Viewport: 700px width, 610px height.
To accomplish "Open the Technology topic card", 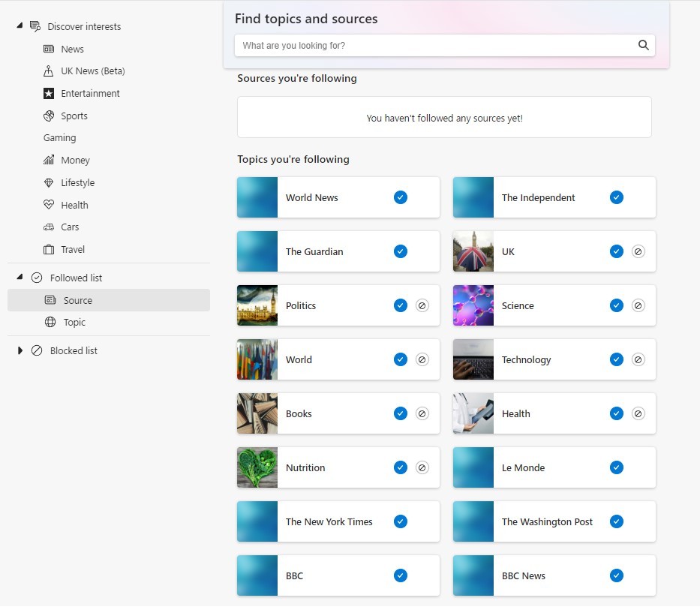I will pos(554,359).
